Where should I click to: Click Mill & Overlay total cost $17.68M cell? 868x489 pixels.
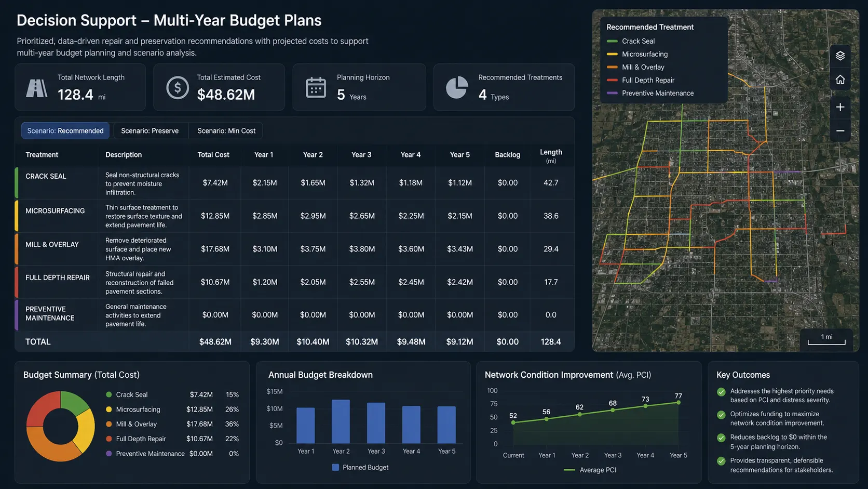tap(215, 249)
